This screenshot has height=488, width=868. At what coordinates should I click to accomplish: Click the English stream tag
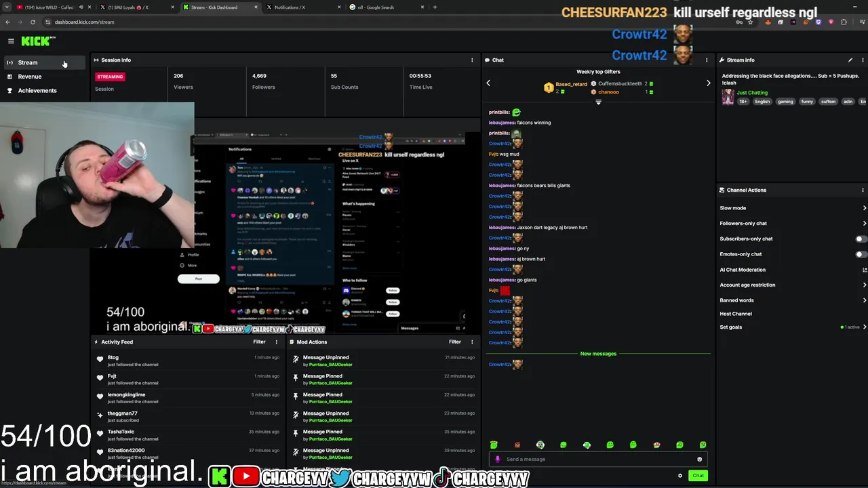[762, 102]
